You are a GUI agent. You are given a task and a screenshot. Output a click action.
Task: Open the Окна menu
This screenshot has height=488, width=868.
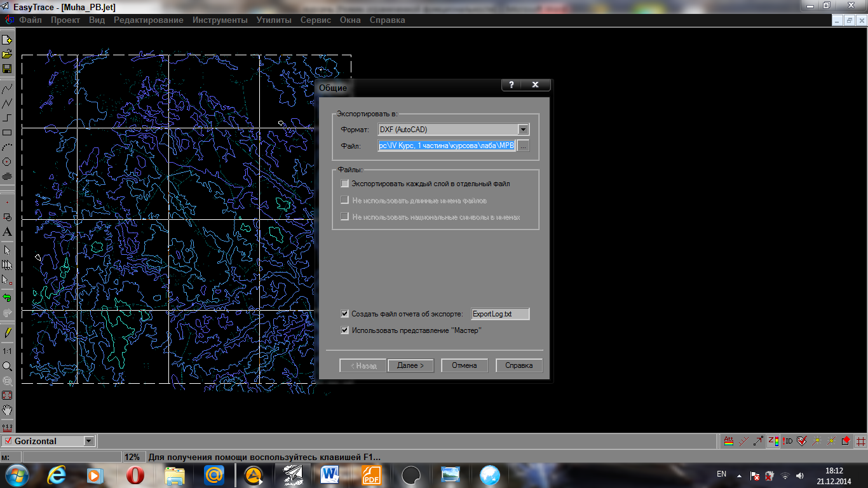pos(350,20)
